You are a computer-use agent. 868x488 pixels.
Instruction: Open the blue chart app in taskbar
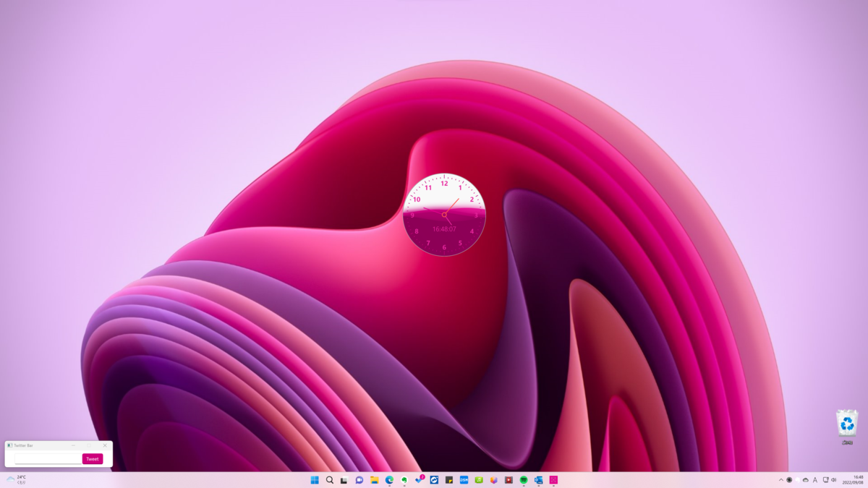[x=434, y=480]
